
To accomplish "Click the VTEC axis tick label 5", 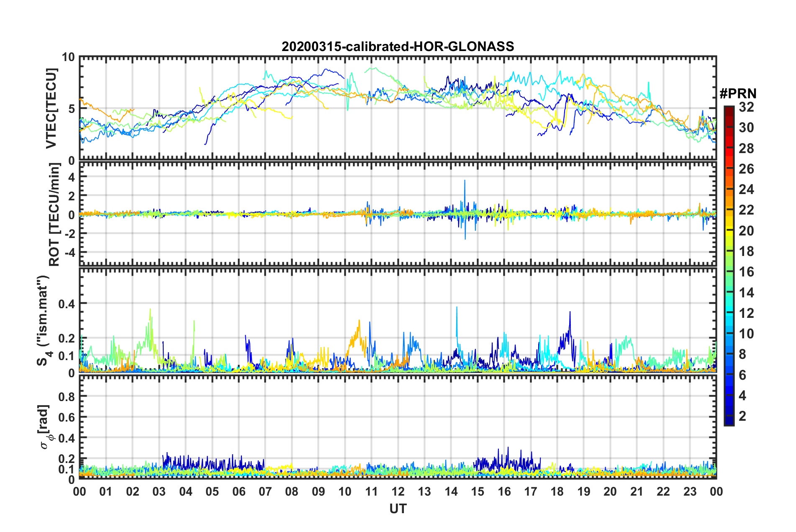I will [x=71, y=109].
